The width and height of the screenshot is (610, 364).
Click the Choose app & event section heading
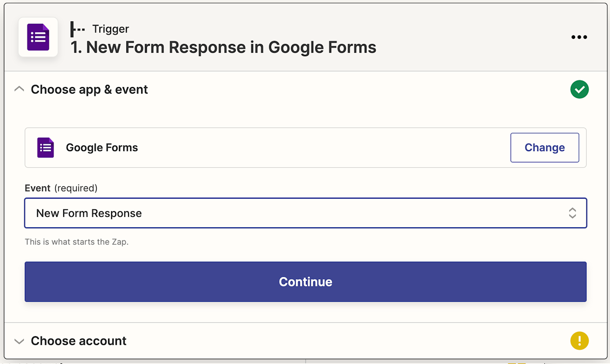89,90
